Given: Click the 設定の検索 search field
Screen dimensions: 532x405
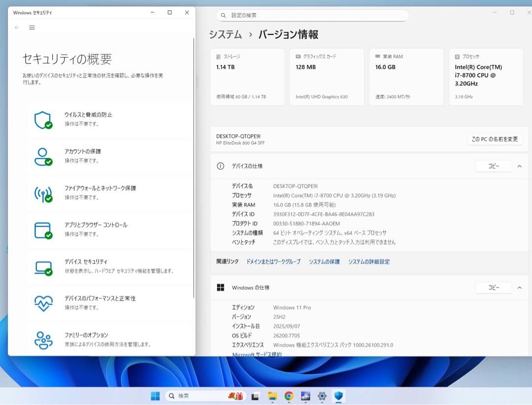Looking at the screenshot, I should click(x=314, y=15).
